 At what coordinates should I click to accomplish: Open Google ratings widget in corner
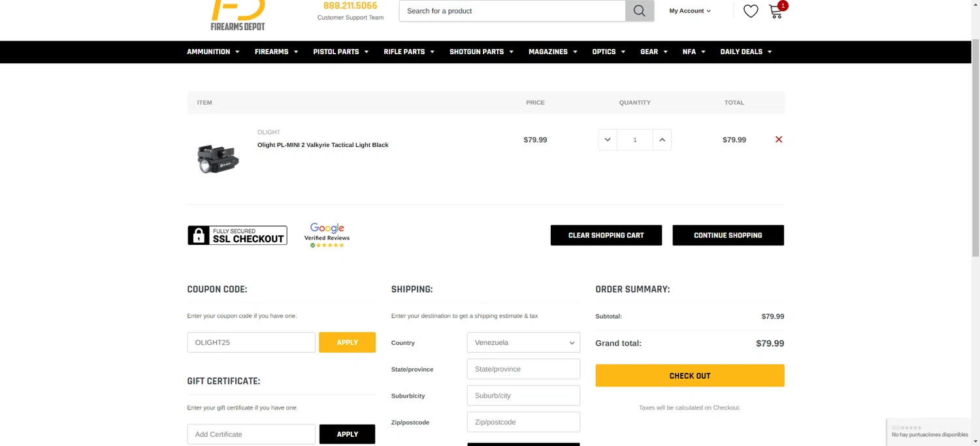coord(929,432)
